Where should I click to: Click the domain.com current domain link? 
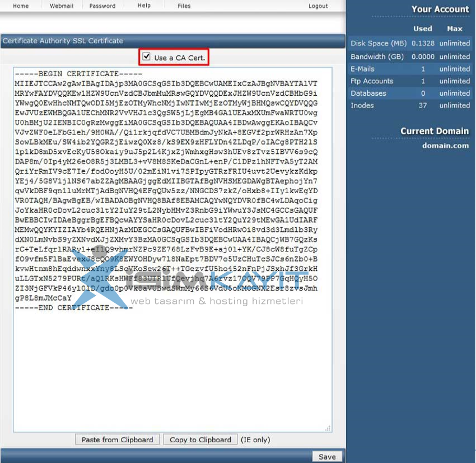[445, 146]
